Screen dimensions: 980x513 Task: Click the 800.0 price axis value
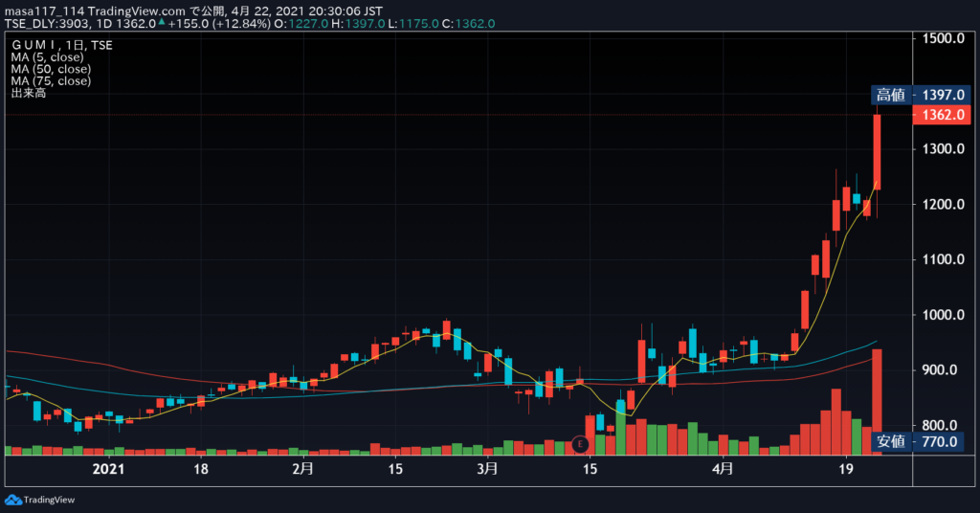coord(943,426)
